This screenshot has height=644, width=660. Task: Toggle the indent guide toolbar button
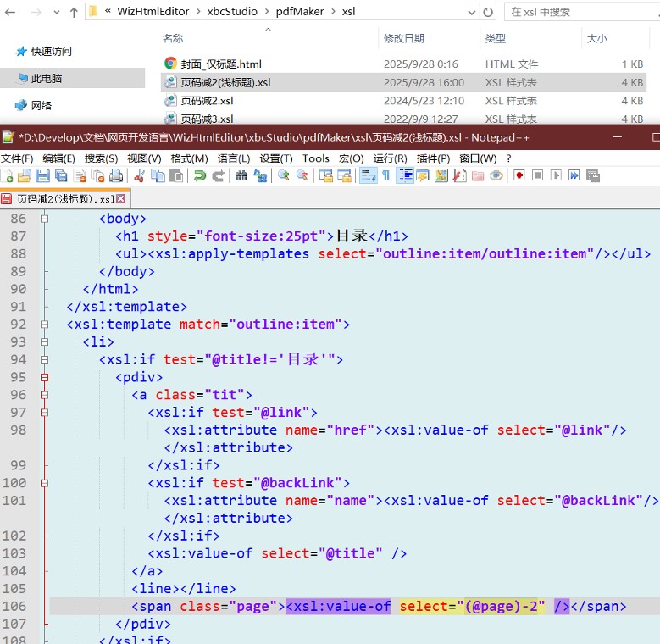pos(405,175)
